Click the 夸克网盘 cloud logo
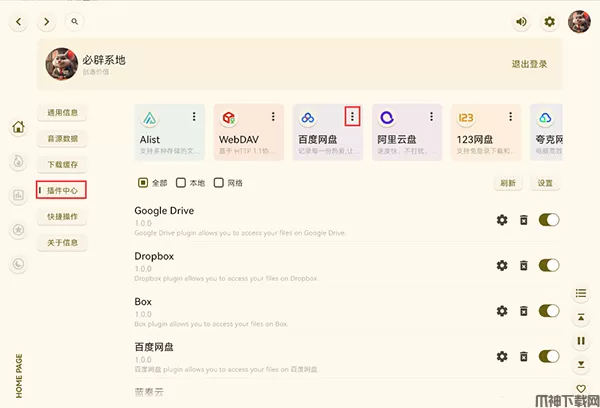This screenshot has width=600, height=408. pyautogui.click(x=545, y=118)
